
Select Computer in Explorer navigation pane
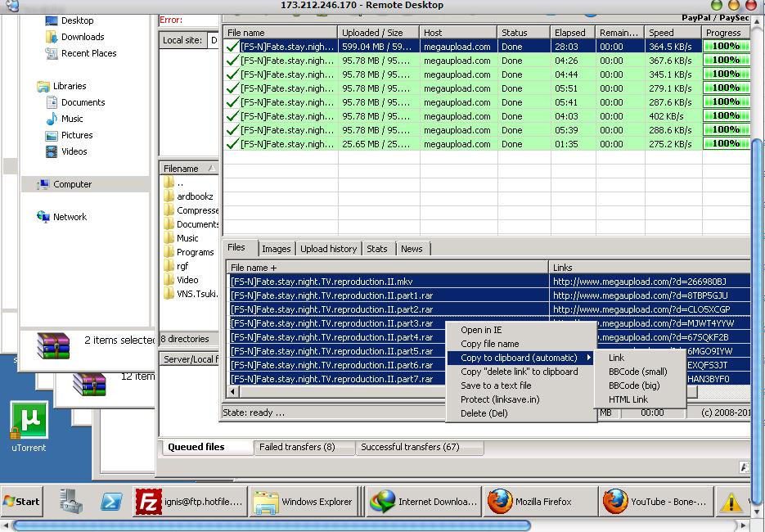tap(64, 184)
